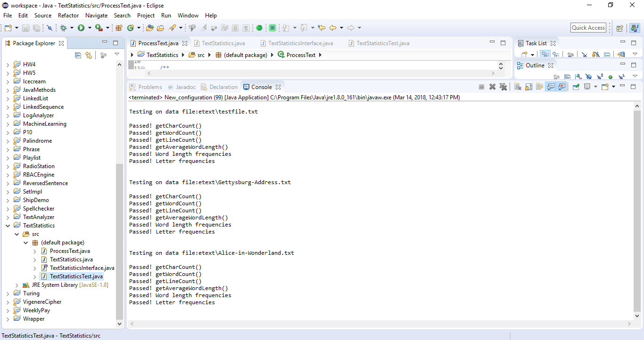
Task: Close the ProcessText.java tab
Action: tap(185, 43)
